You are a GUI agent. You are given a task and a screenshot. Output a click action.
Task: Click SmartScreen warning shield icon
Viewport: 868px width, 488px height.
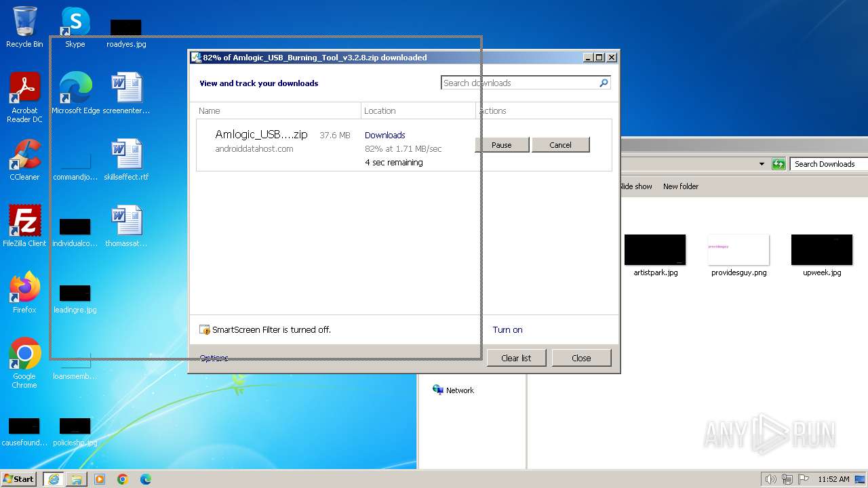point(205,330)
